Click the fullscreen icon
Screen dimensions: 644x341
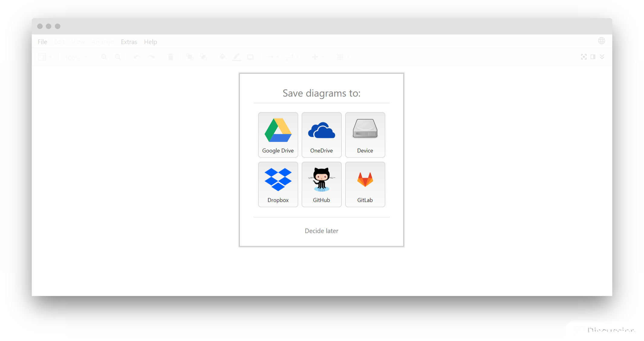tap(584, 57)
